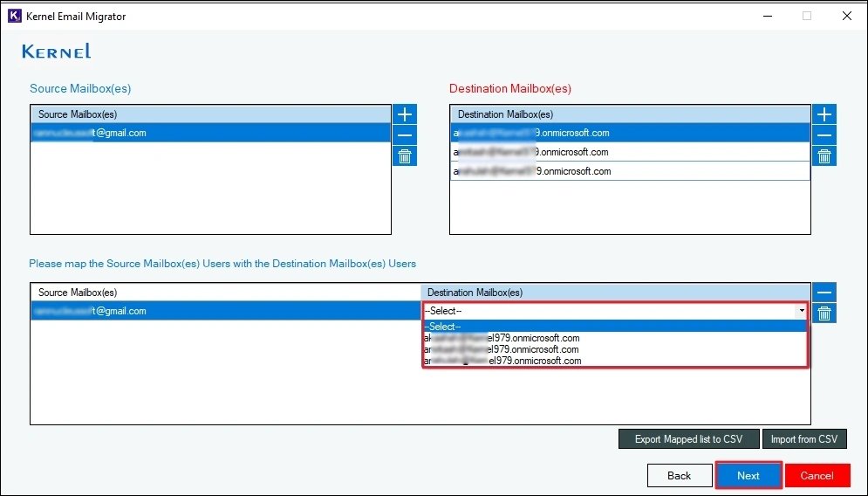
Task: Remove destination mailbox using minus icon
Action: point(824,135)
